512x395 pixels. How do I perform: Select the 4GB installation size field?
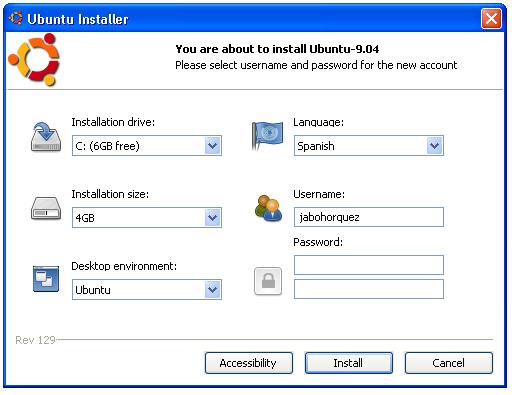coord(147,218)
